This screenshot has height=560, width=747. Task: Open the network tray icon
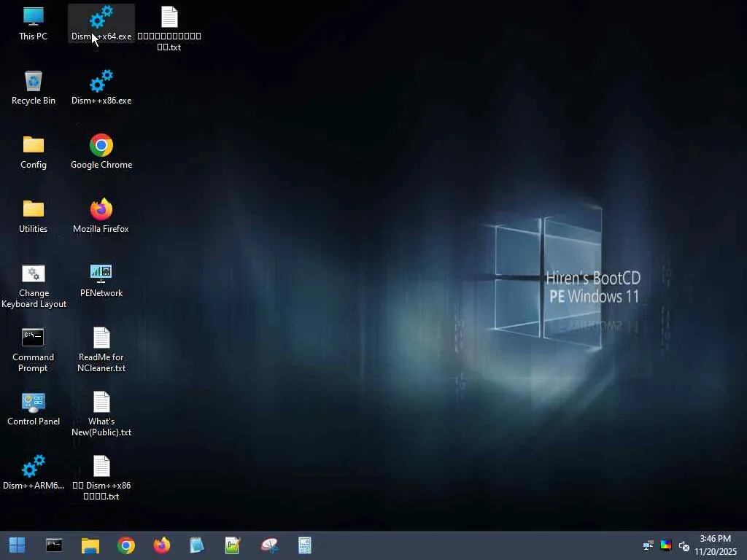coord(648,545)
